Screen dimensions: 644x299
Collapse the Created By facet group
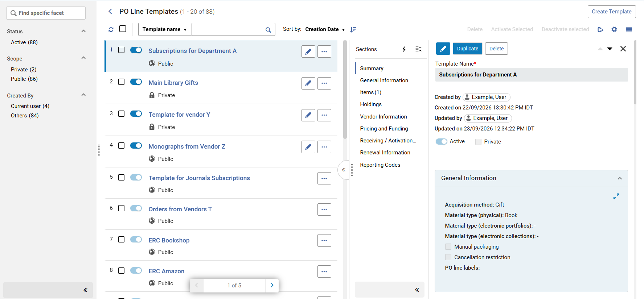coord(83,95)
